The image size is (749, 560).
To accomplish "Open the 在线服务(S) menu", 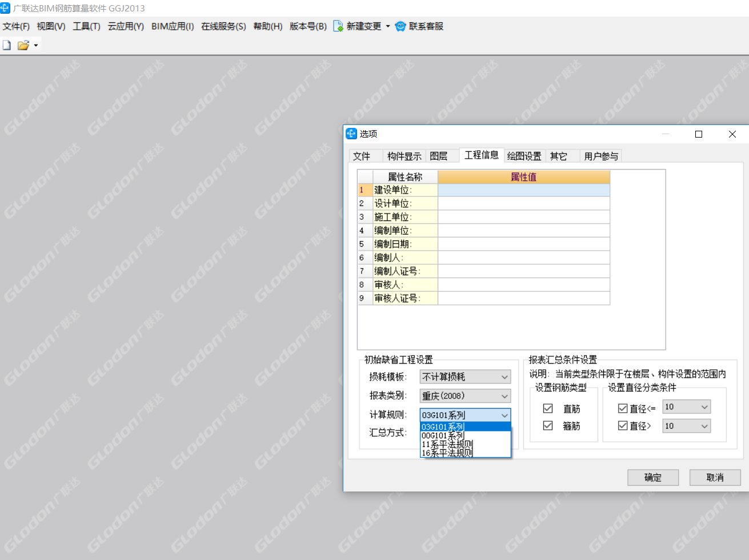I will [x=223, y=26].
